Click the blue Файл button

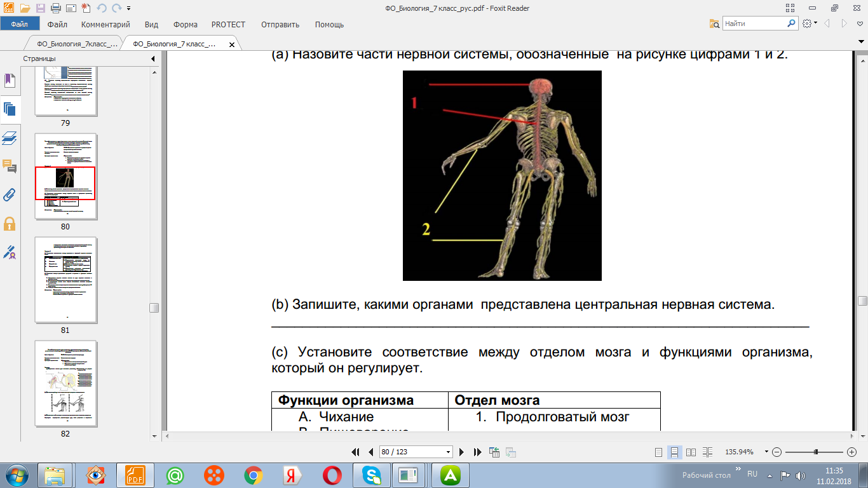pos(18,24)
